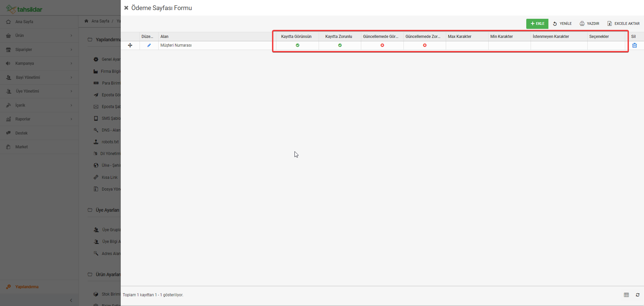This screenshot has height=306, width=644.
Task: Export table via EXCELE AKTAR
Action: click(x=623, y=23)
